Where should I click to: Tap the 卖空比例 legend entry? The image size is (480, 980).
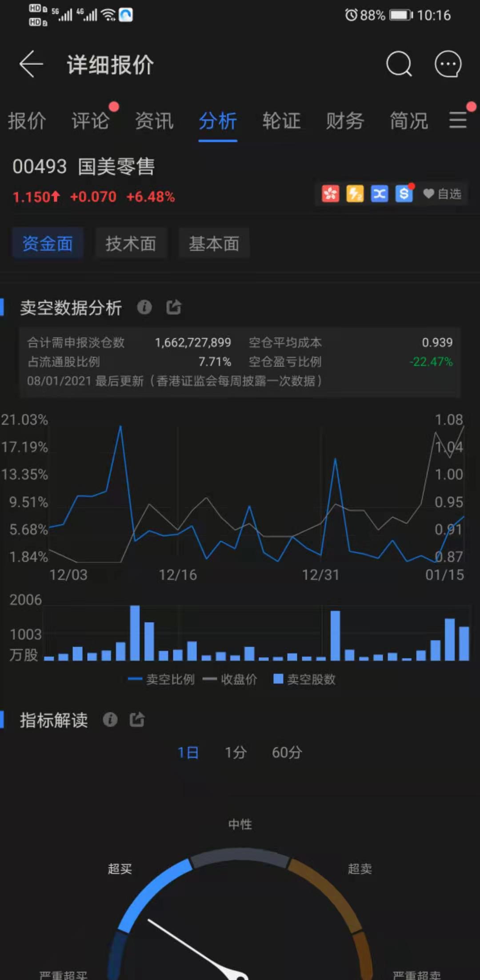tap(161, 679)
